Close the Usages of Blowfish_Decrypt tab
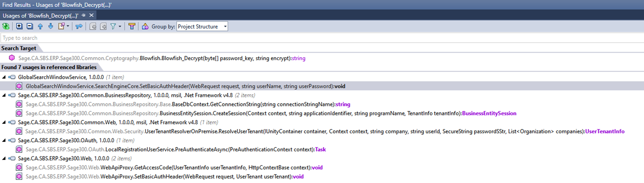The height and width of the screenshot is (183, 644). point(91,15)
